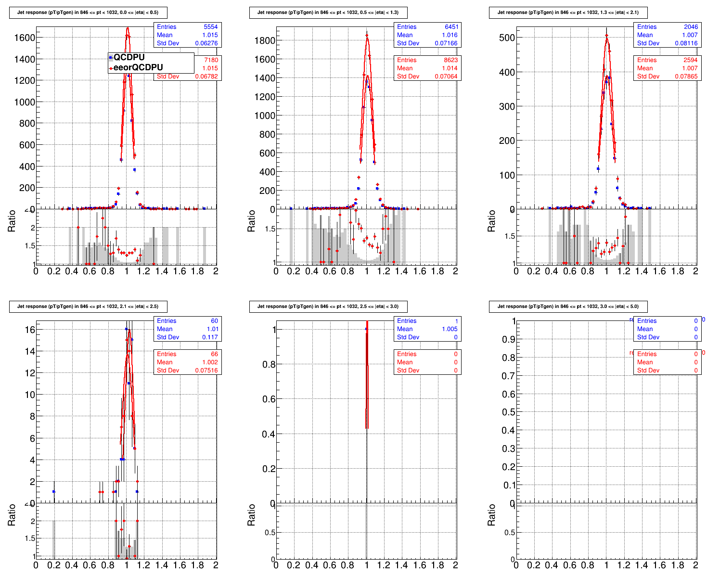Screen dimensions: 720x588
Task: Click the blue stats box showing Mean 1.005
Action: (x=427, y=329)
